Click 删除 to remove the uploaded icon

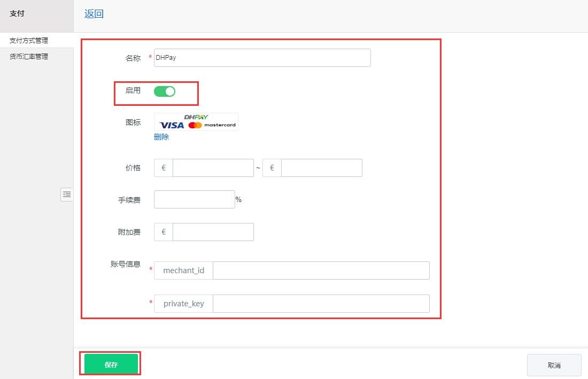(161, 137)
